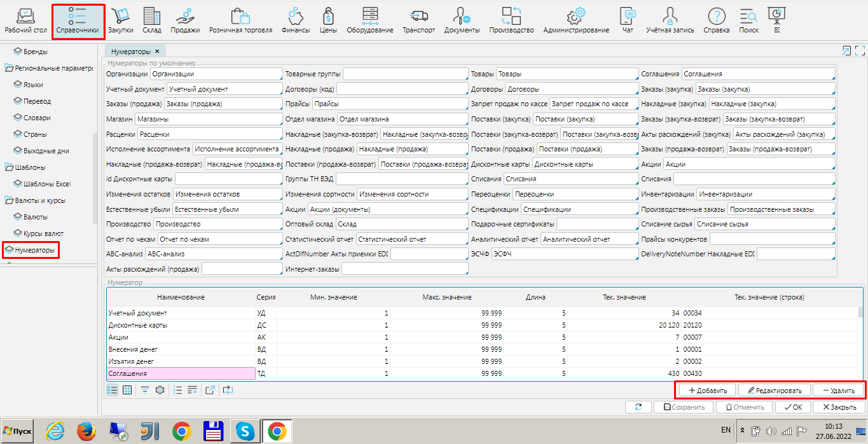Click the export to external window icon
This screenshot has width=868, height=444.
[210, 390]
